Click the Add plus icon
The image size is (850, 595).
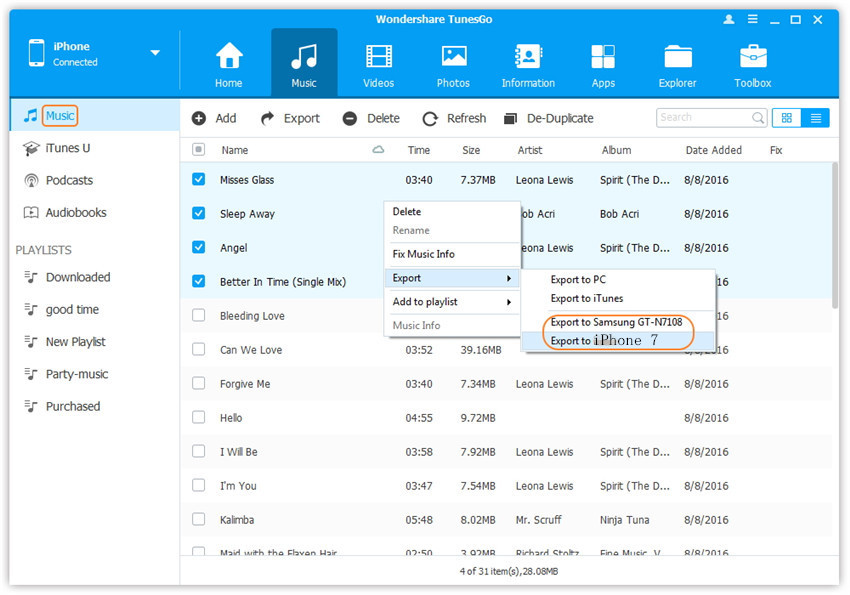tap(199, 118)
